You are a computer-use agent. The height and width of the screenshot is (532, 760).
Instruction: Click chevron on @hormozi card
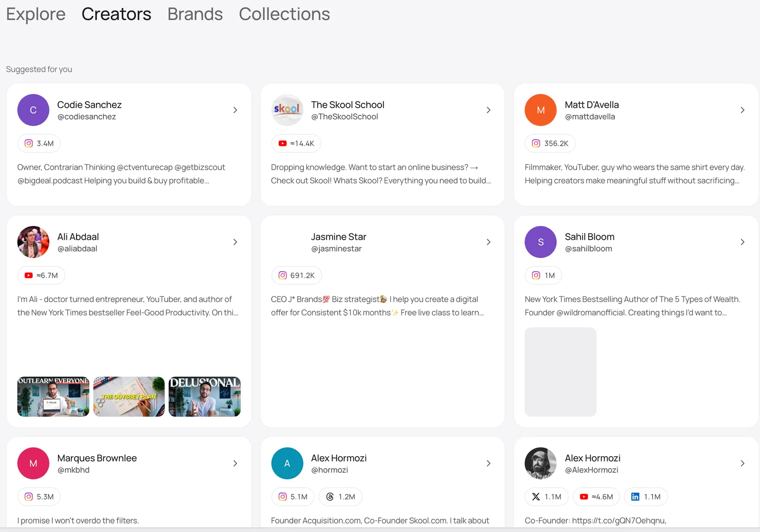(488, 464)
